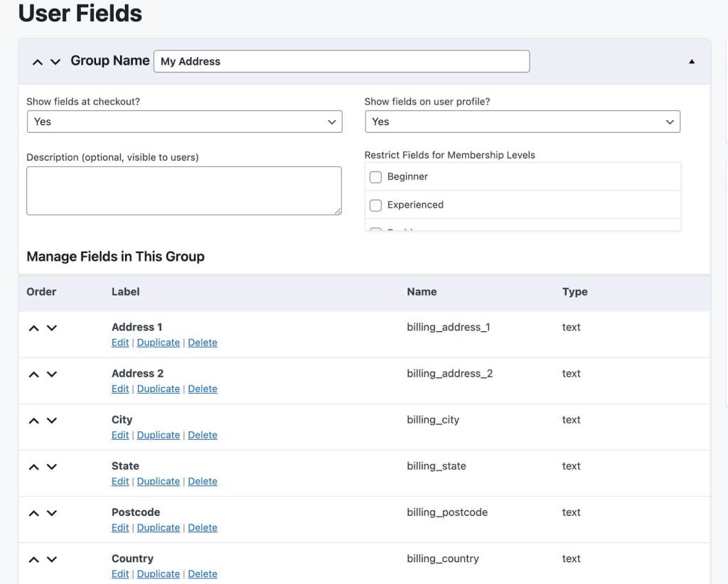Collapse the My Address group panel

click(691, 62)
